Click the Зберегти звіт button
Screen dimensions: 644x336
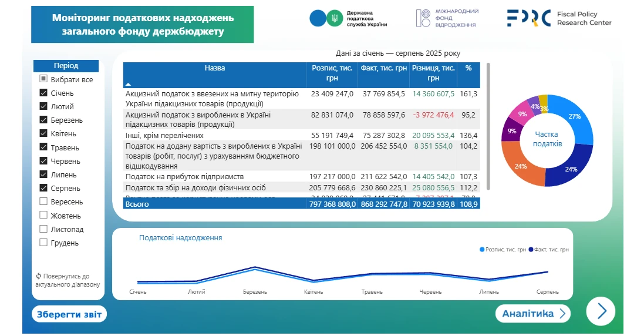tap(69, 314)
